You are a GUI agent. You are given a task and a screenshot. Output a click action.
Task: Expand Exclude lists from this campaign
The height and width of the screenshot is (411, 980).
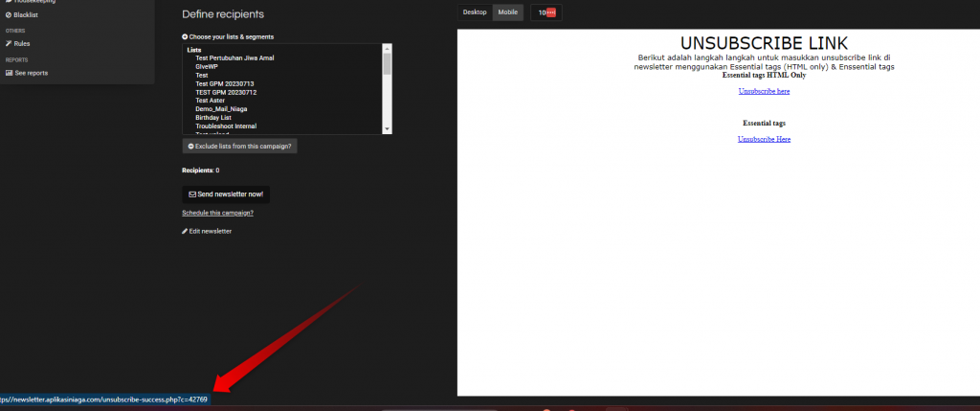click(240, 146)
